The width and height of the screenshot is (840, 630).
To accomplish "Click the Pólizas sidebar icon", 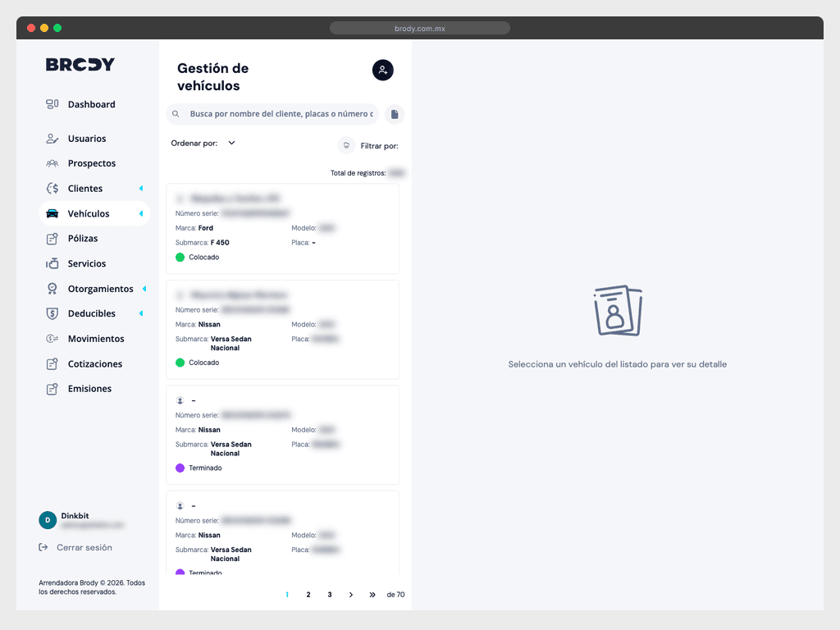I will (52, 239).
